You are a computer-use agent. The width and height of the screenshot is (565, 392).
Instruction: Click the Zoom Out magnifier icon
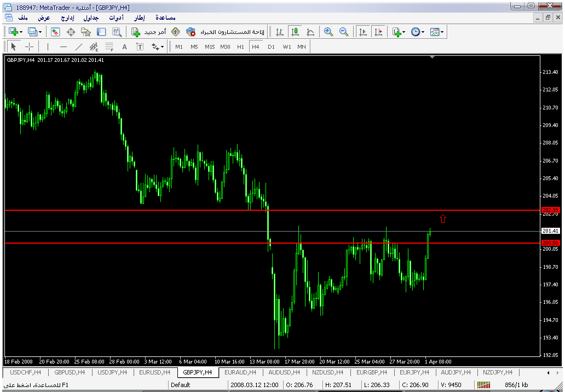click(x=344, y=32)
